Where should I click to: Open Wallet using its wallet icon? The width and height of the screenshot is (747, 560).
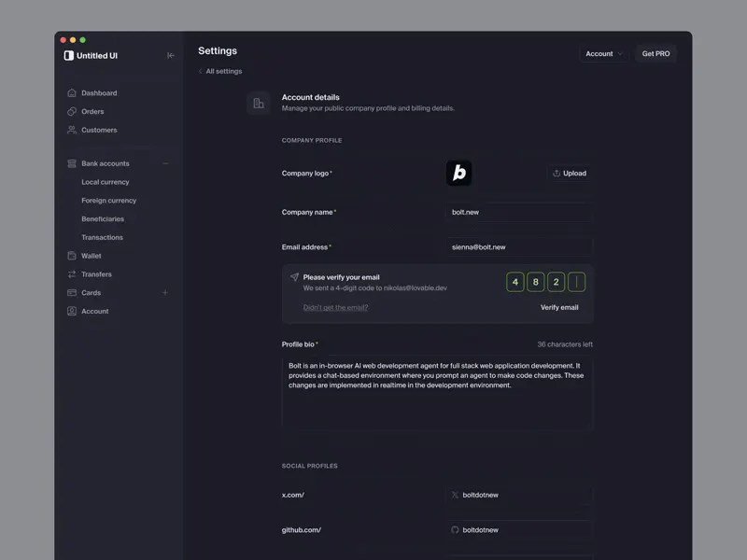(71, 256)
